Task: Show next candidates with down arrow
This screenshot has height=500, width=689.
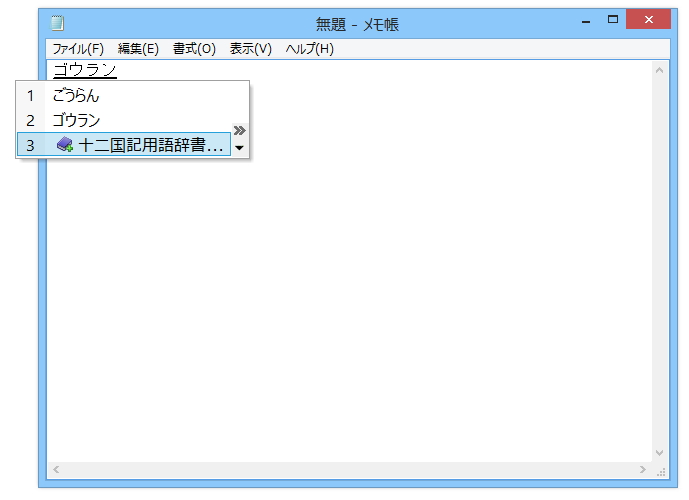Action: click(239, 148)
